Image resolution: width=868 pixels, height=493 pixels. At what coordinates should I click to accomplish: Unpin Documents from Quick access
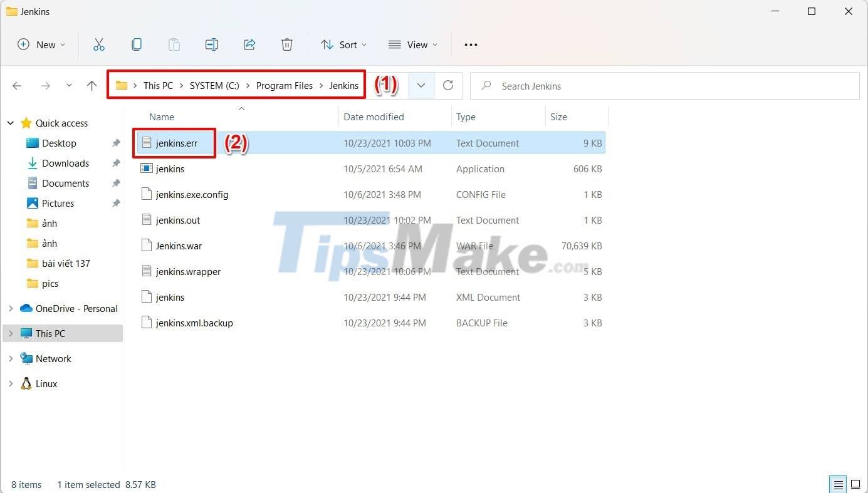point(115,183)
